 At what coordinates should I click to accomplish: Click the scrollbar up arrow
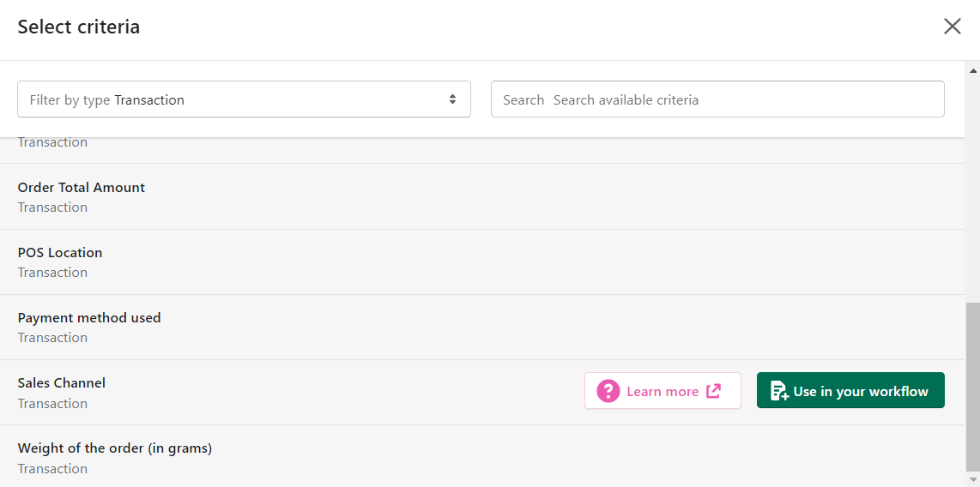tap(972, 70)
